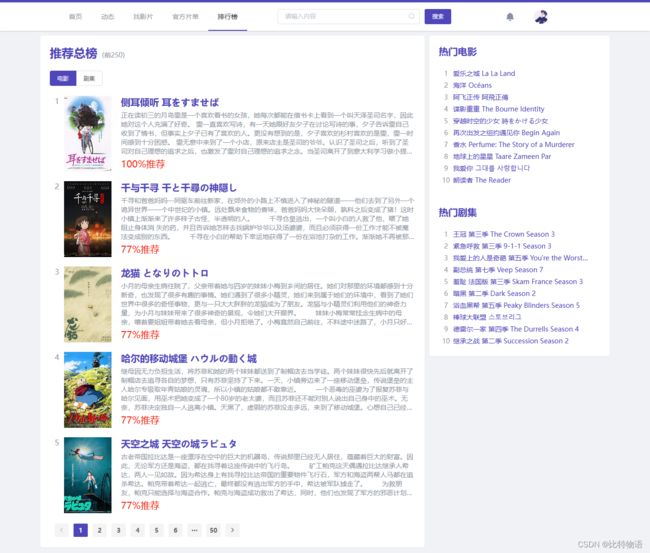Open Peaky Blinders Season 5 link
Image resolution: width=650 pixels, height=553 pixels.
[516, 306]
